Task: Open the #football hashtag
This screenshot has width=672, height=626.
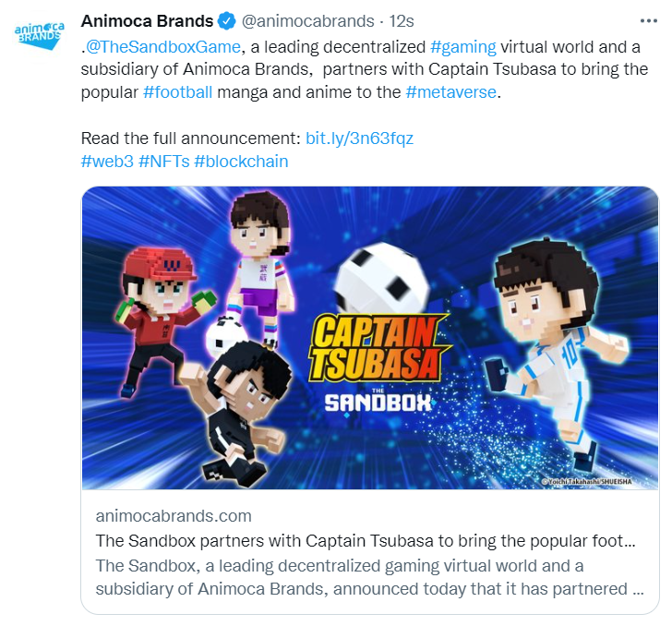Action: pos(177,92)
